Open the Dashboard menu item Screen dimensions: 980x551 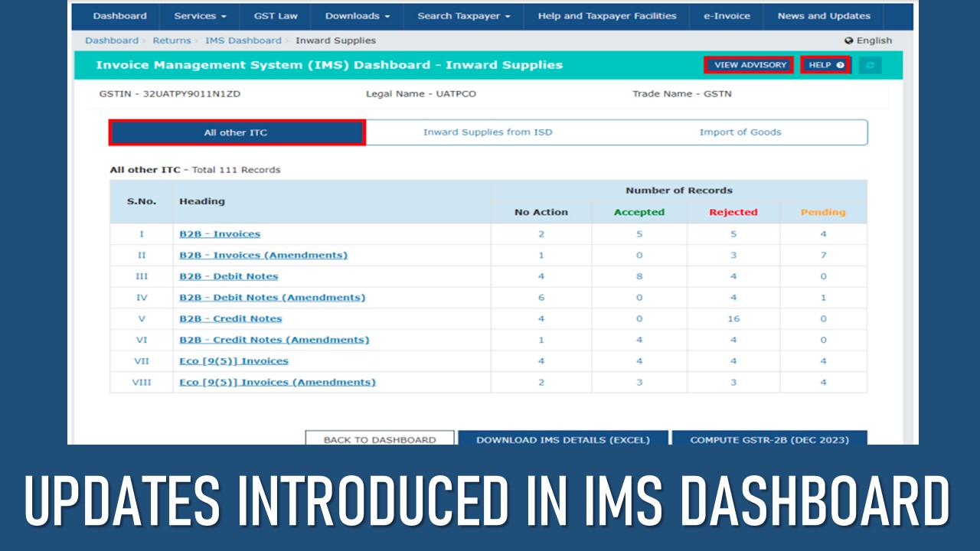pos(119,16)
